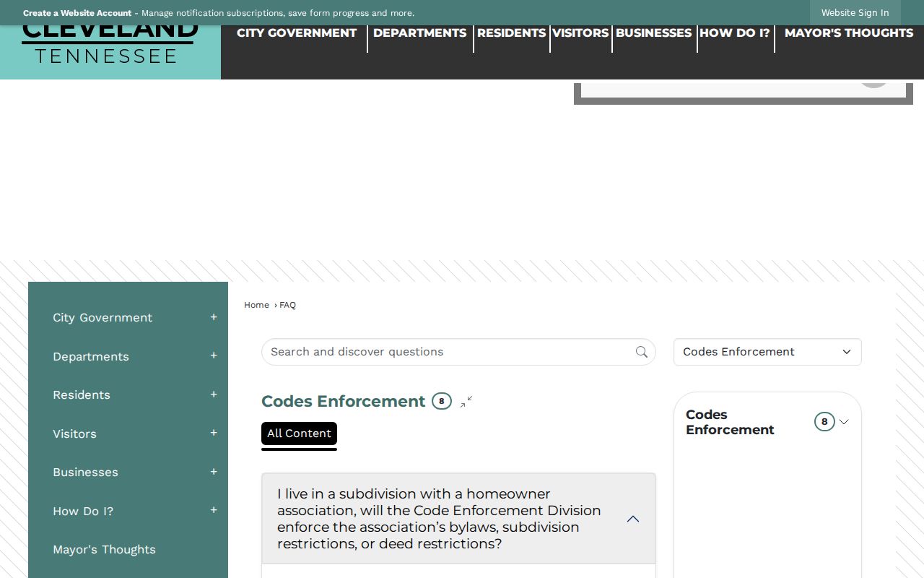924x578 pixels.
Task: Open Visitors sidebar link
Action: (x=74, y=433)
